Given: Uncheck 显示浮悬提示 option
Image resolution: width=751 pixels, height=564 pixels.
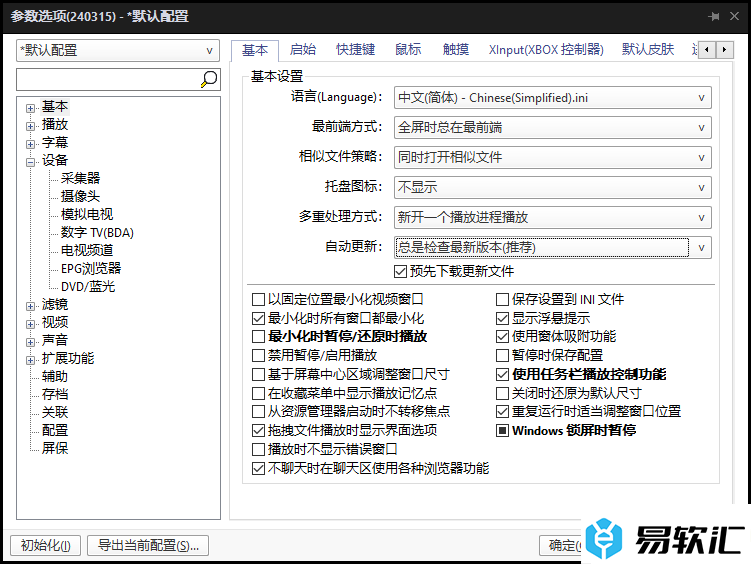Looking at the screenshot, I should [x=502, y=318].
